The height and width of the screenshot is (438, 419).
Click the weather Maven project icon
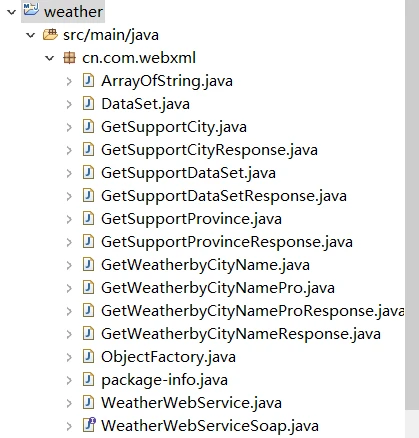click(31, 9)
